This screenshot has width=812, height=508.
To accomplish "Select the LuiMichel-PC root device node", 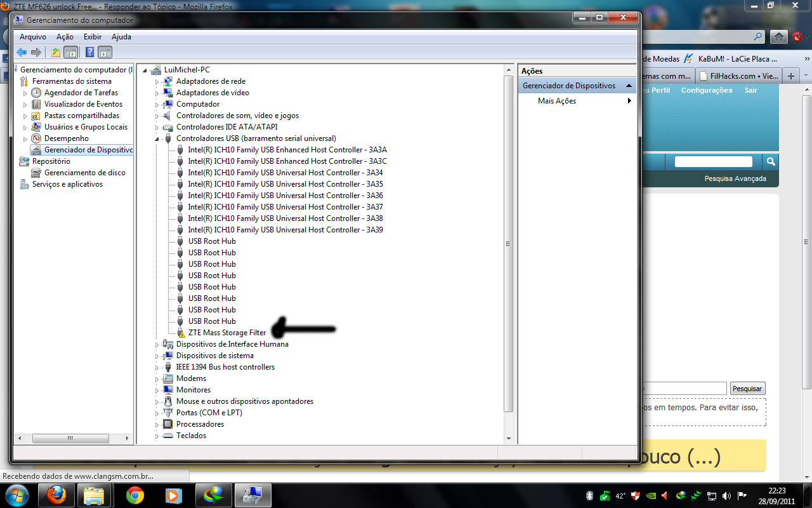I will pos(187,70).
